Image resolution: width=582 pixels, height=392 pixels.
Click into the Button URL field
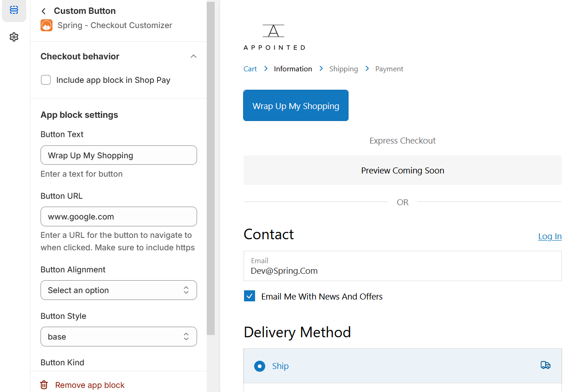119,217
